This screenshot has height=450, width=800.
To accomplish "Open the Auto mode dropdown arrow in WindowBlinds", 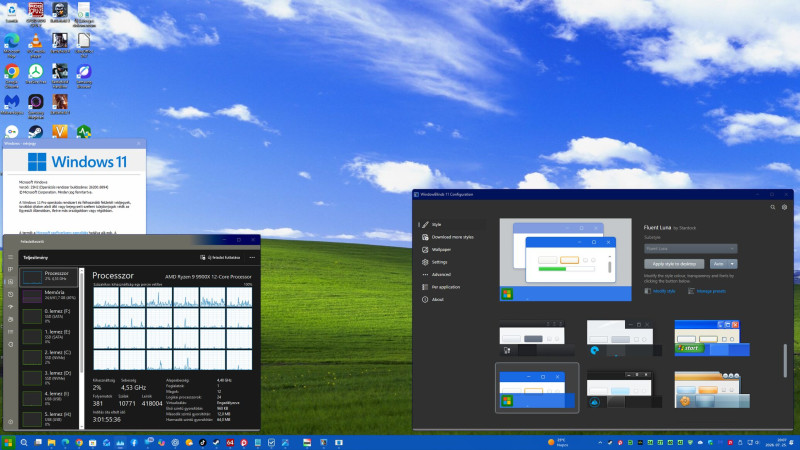I will pyautogui.click(x=733, y=264).
